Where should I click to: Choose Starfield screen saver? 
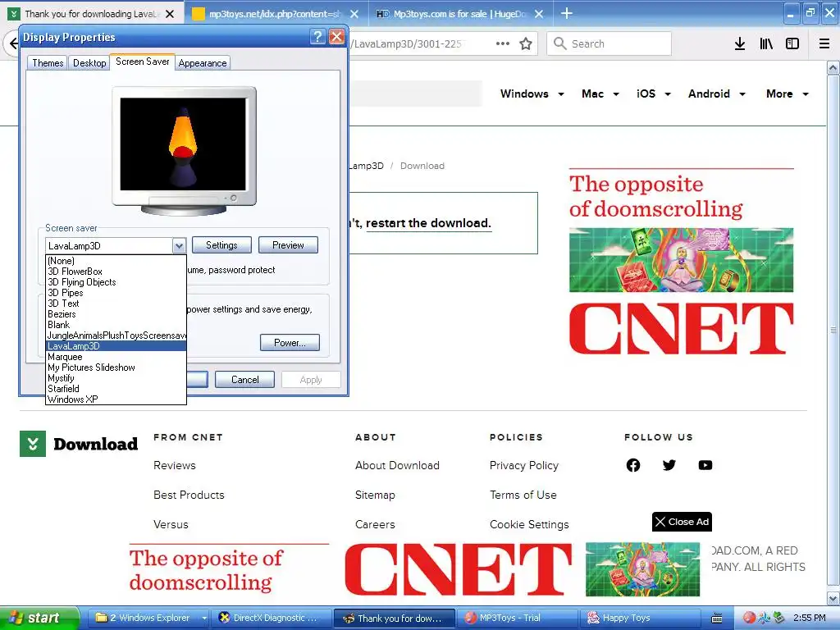116,389
